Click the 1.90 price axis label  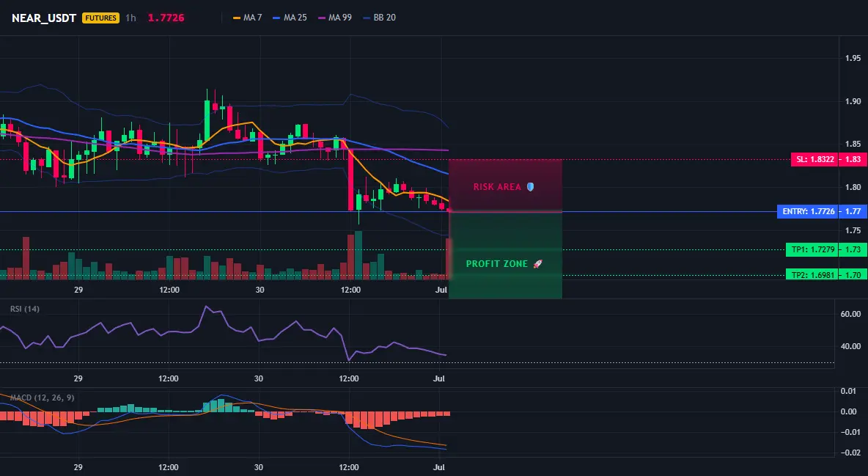(853, 101)
